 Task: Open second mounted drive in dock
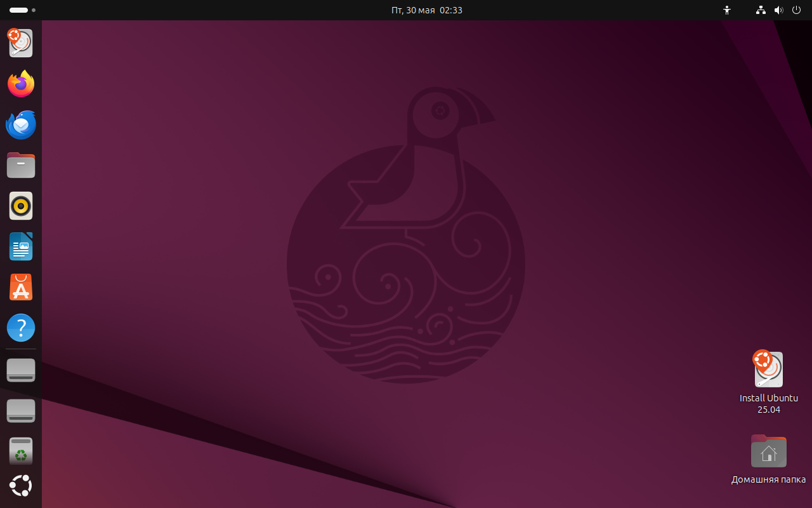21,411
